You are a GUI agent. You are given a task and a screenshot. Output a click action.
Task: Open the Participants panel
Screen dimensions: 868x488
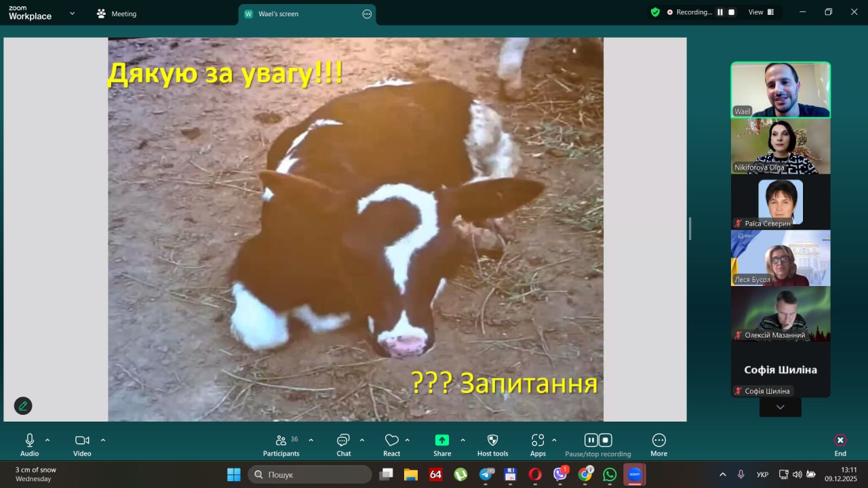coord(281,445)
